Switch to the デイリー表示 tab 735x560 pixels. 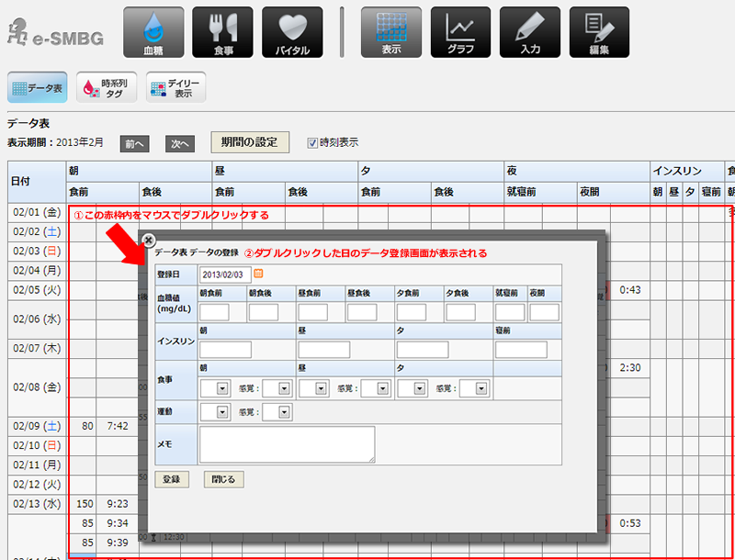[175, 88]
